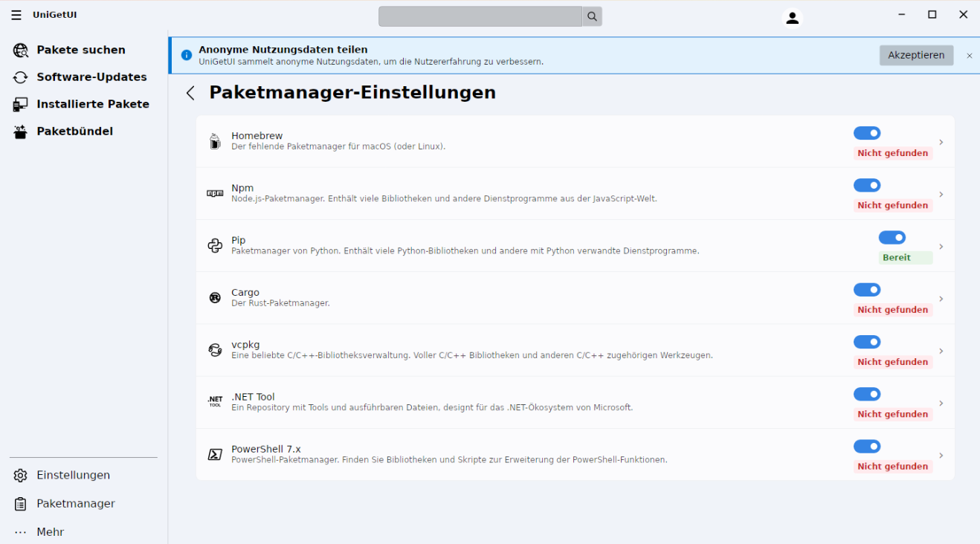Open the hamburger navigation menu
980x544 pixels.
pos(16,15)
